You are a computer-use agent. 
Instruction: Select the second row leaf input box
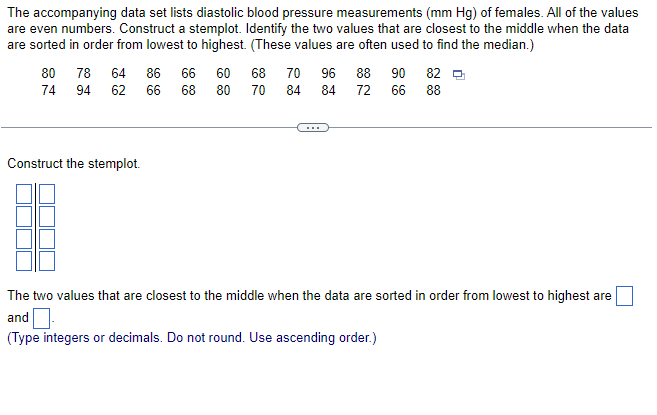[47, 216]
